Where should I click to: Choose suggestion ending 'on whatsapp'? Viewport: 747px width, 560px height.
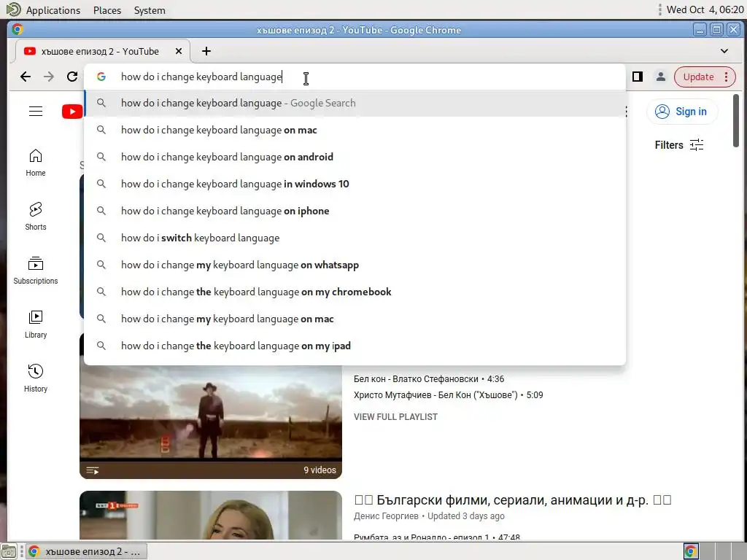point(355,265)
